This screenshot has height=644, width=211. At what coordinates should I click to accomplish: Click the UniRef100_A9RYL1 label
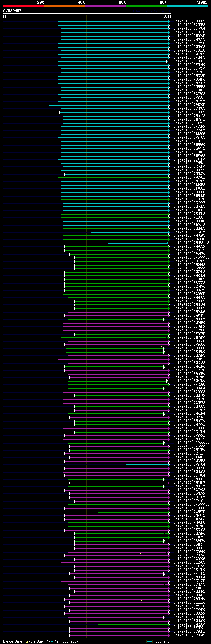(x=189, y=261)
